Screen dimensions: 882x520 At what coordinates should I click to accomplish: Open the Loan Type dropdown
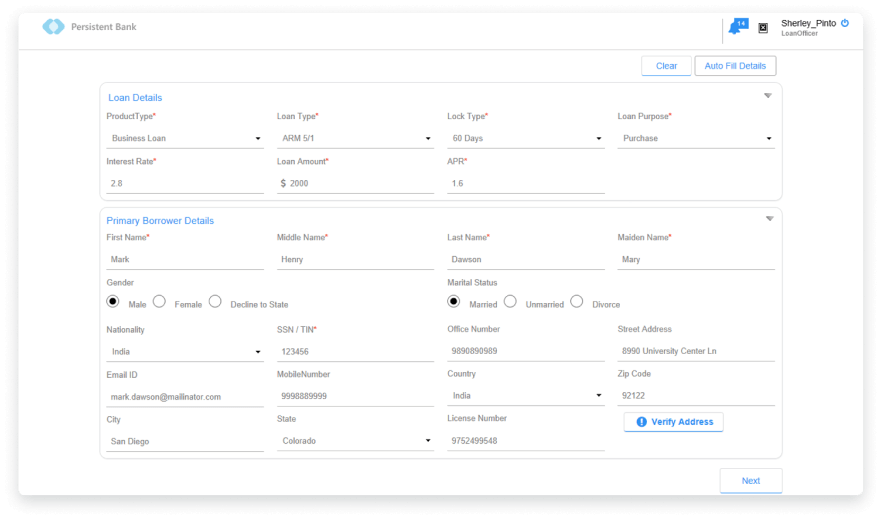[355, 139]
